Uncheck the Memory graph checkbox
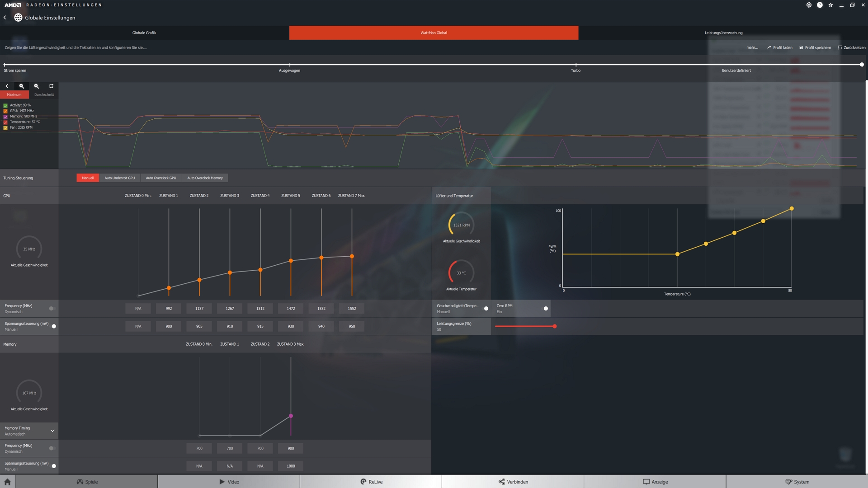Screen dimensions: 868x488 pos(5,117)
